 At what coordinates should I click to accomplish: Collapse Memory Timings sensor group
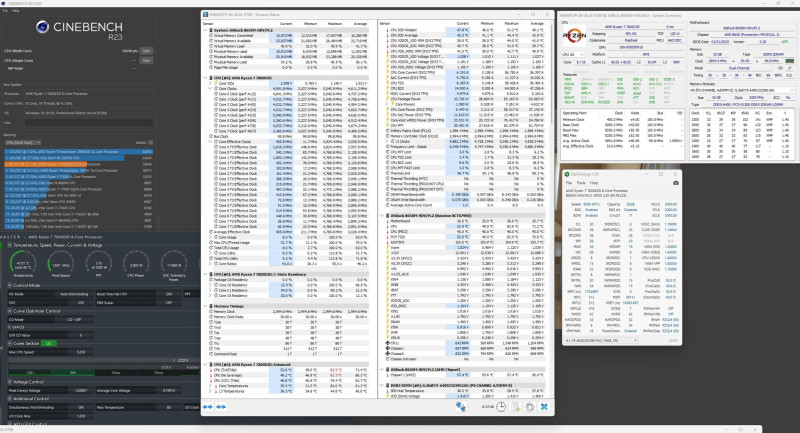pos(206,306)
